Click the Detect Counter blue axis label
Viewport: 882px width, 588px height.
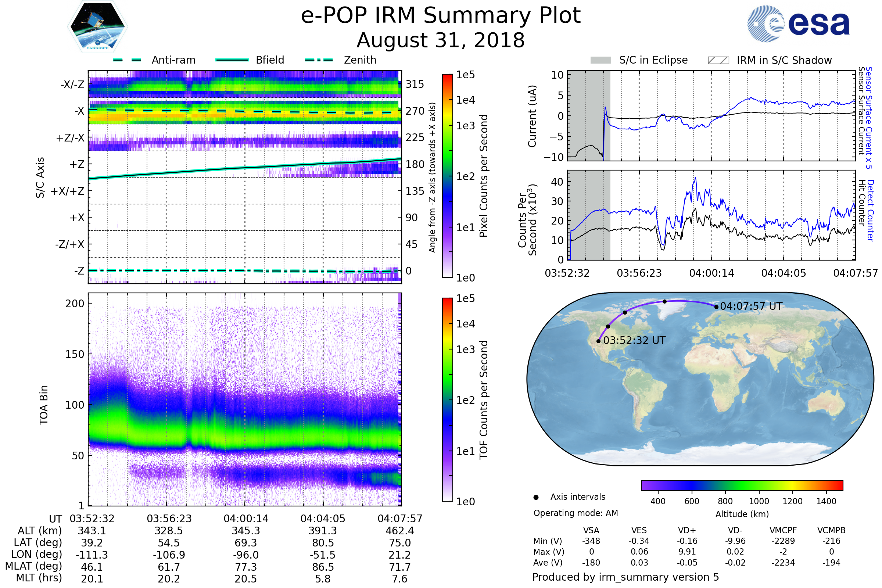870,211
